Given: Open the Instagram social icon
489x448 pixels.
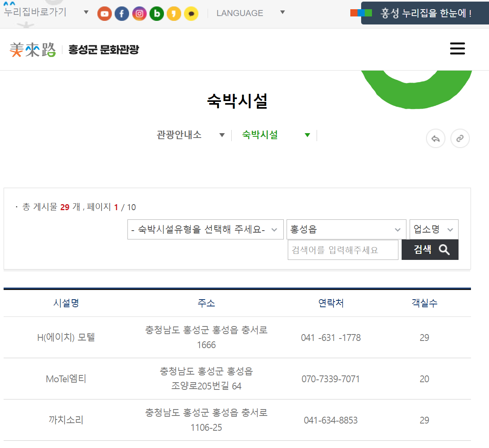Looking at the screenshot, I should click(139, 13).
